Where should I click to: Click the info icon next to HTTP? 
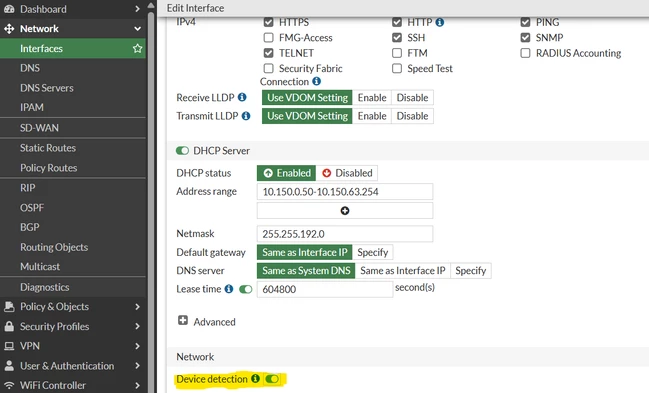pos(440,22)
